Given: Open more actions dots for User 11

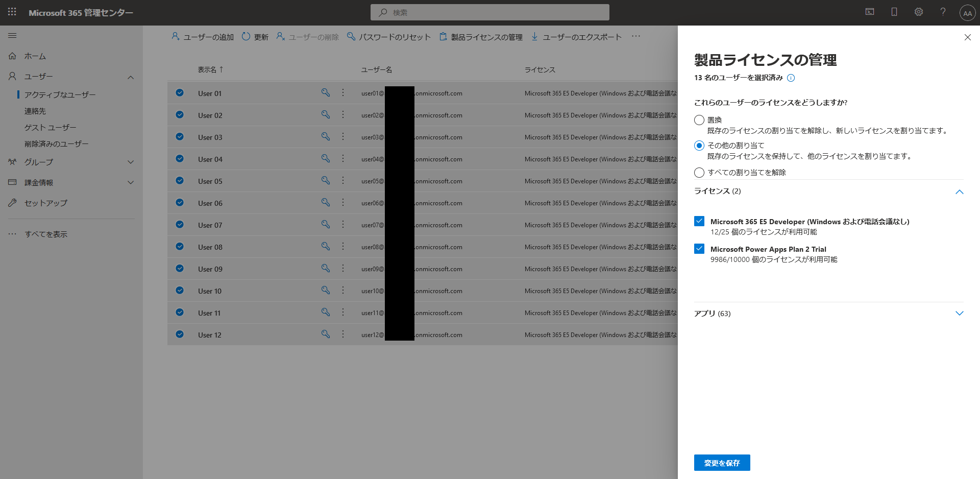Looking at the screenshot, I should 343,312.
